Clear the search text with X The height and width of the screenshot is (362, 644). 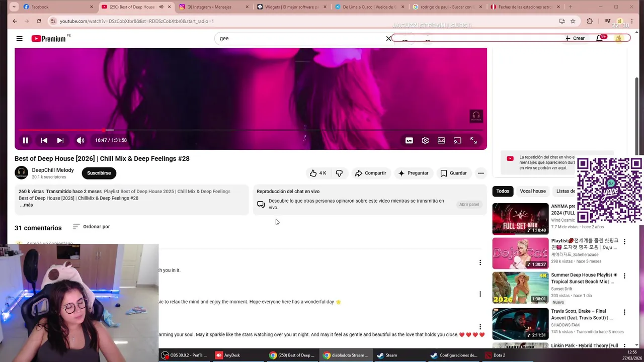[388, 38]
